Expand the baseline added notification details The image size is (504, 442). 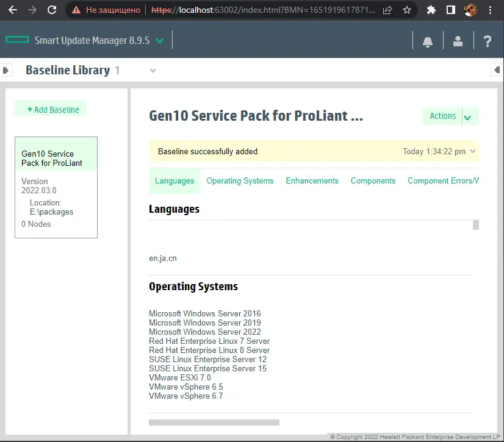[x=472, y=151]
